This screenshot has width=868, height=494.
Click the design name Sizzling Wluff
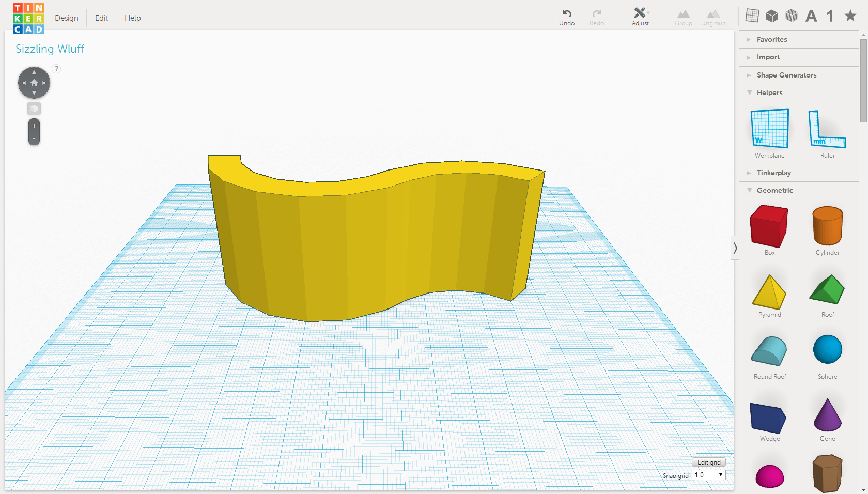(50, 49)
